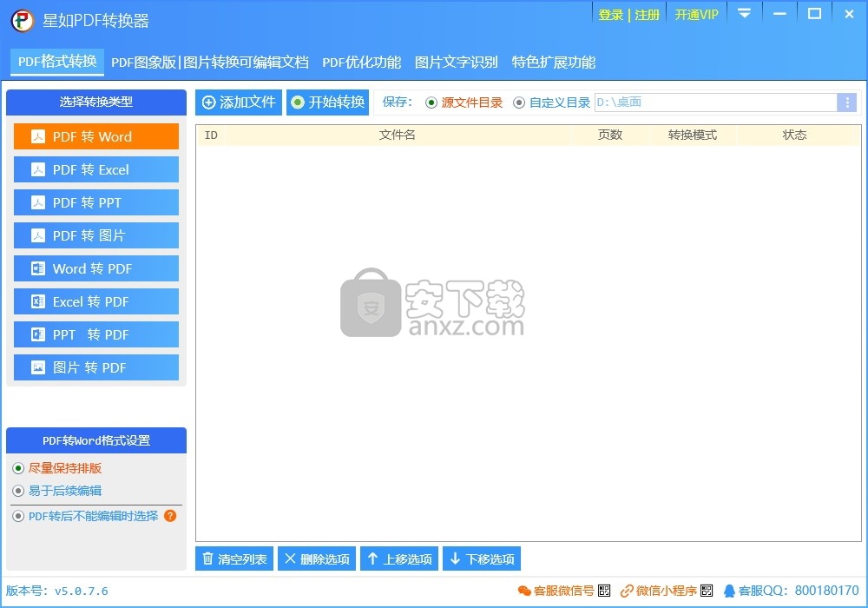868x608 pixels.
Task: Click the version number v5.0.7.6 text
Action: click(82, 591)
